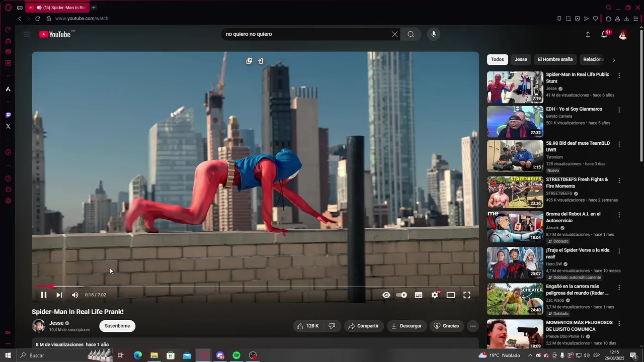Click the second icon atop the video
Viewport: 644px width, 362px height.
[x=260, y=61]
